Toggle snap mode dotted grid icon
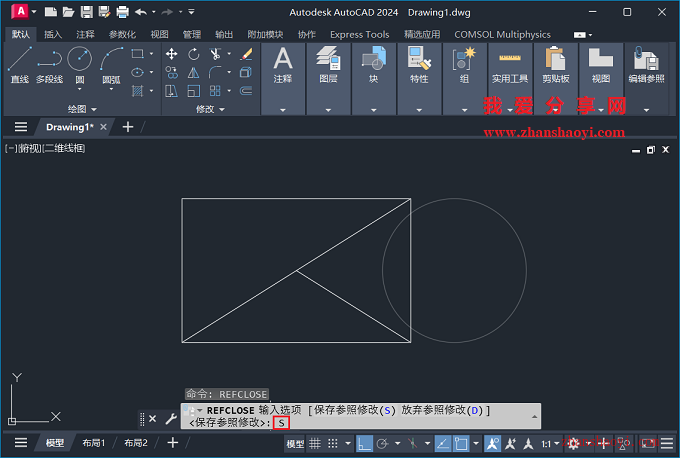This screenshot has width=680, height=458. click(x=333, y=443)
